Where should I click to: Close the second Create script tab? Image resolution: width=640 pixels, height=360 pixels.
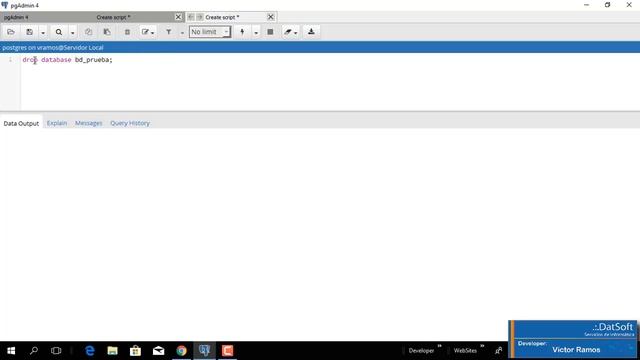pos(271,17)
